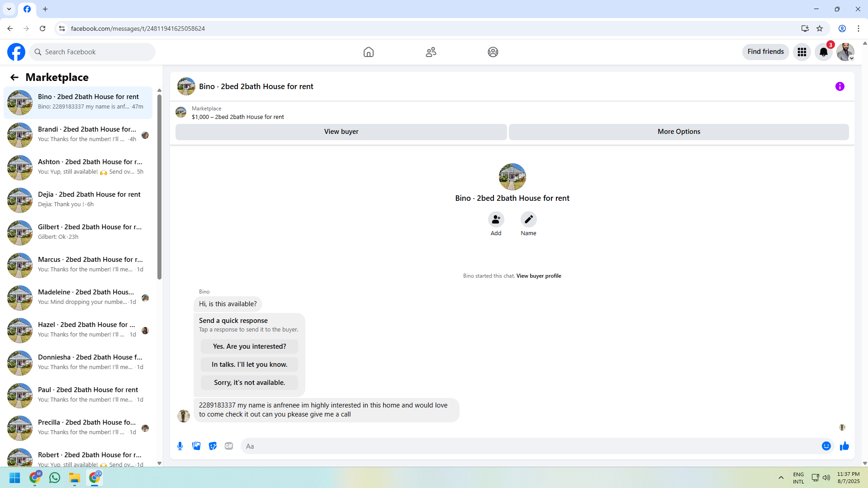Image resolution: width=868 pixels, height=488 pixels.
Task: Attach a photo file icon
Action: [x=196, y=446]
